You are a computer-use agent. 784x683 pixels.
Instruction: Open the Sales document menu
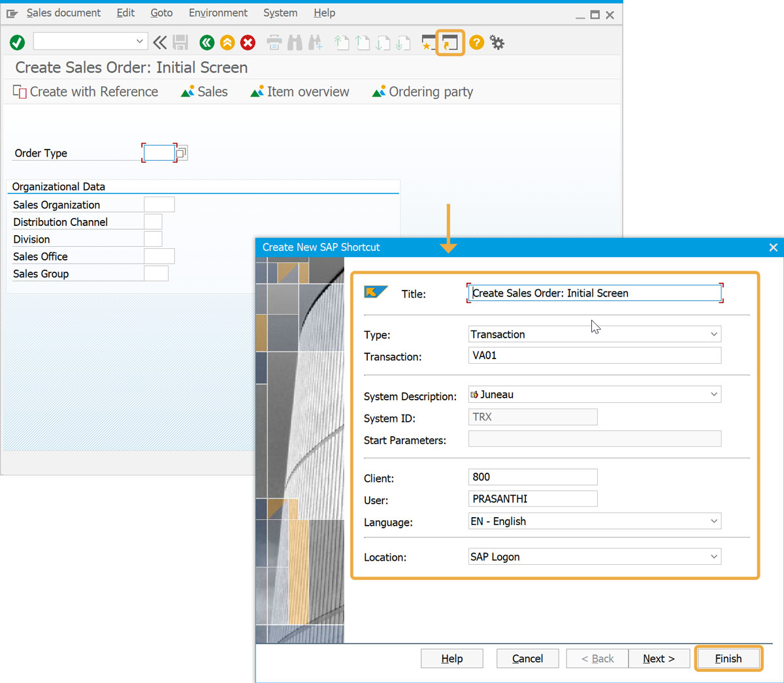point(63,13)
